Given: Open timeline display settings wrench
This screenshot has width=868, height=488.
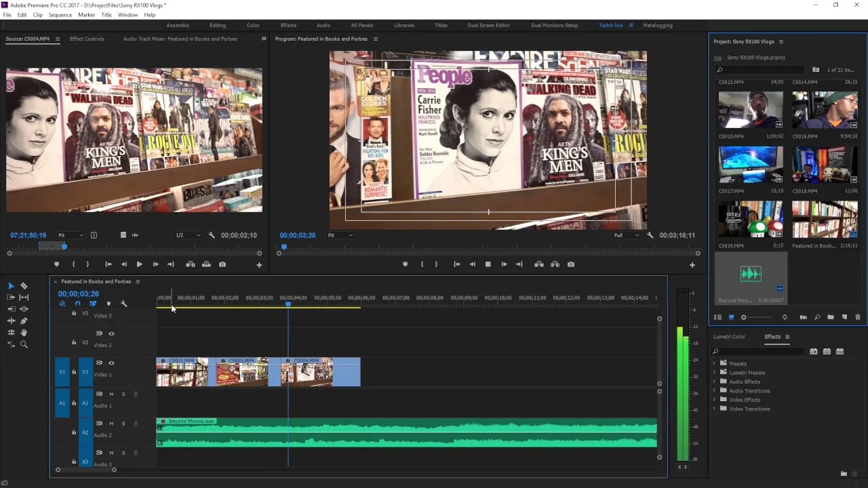Looking at the screenshot, I should coord(123,304).
